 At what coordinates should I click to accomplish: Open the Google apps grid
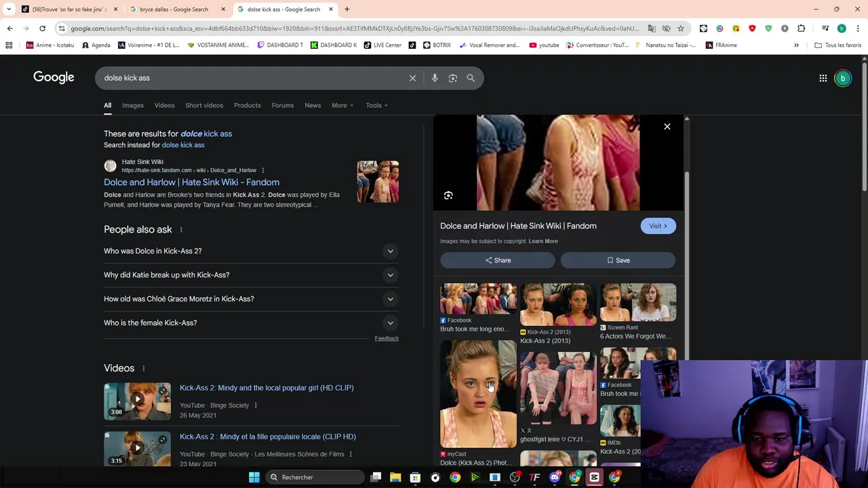[823, 78]
